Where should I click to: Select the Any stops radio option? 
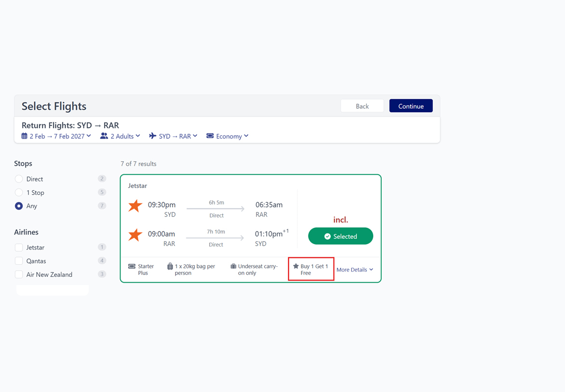point(19,206)
